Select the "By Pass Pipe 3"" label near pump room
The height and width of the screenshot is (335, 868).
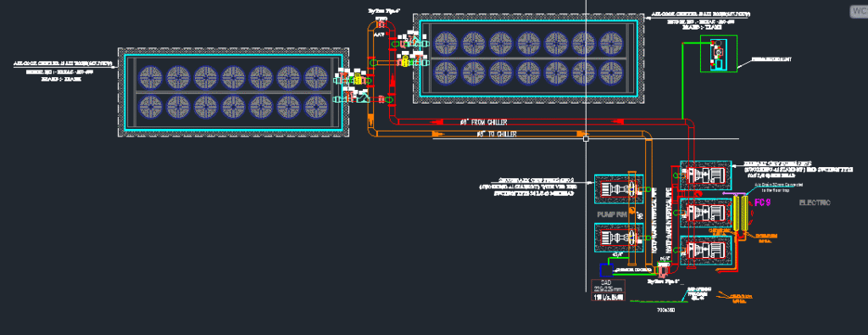(663, 282)
